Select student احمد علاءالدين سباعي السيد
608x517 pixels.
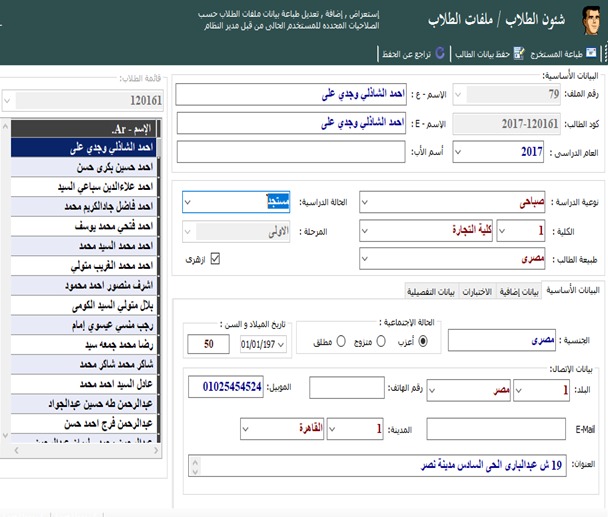point(84,187)
